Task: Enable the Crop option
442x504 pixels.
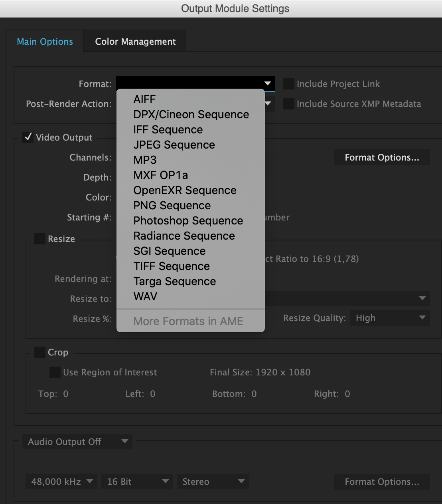Action: (x=39, y=352)
